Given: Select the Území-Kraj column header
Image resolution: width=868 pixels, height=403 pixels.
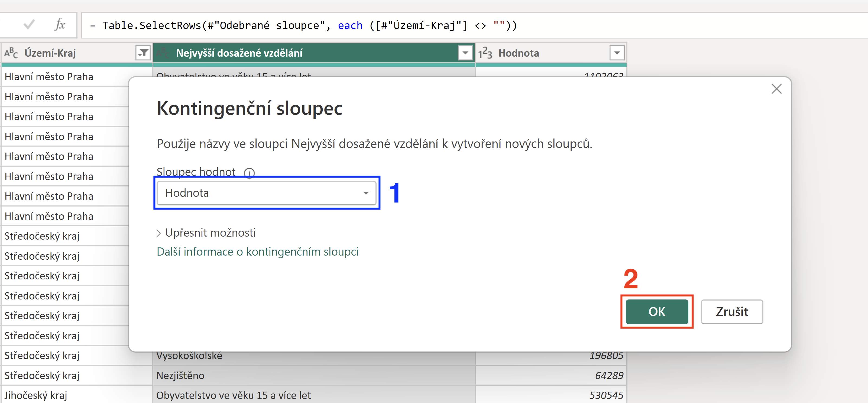Looking at the screenshot, I should point(77,53).
